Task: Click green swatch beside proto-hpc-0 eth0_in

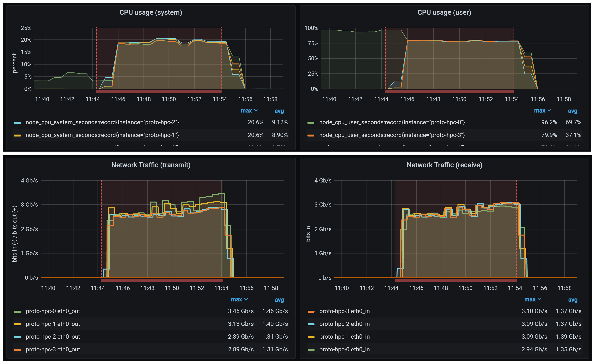Action: pyautogui.click(x=311, y=350)
